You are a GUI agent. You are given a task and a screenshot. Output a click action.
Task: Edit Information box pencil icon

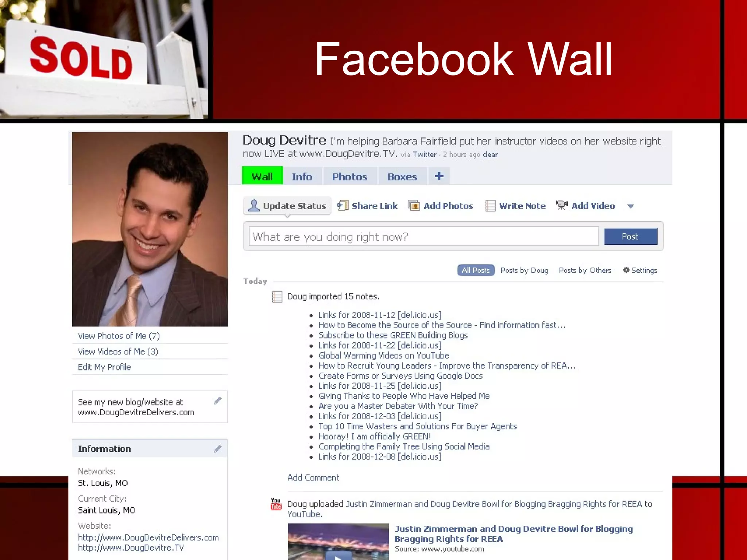point(217,448)
